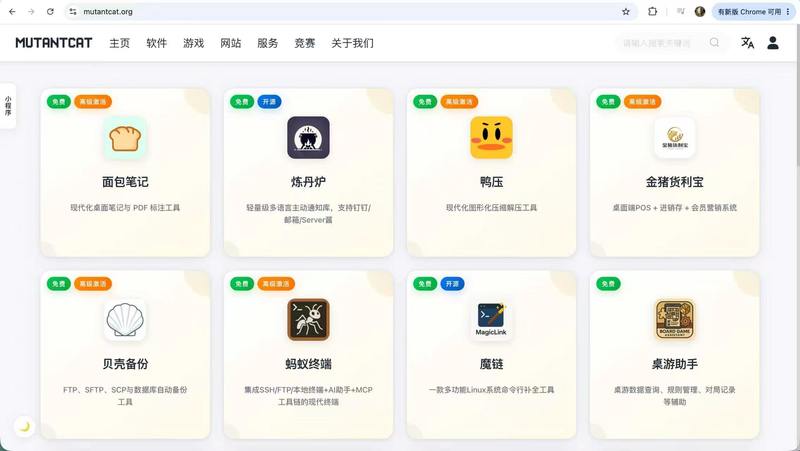Reload the page
Viewport: 800px width, 451px height.
50,11
